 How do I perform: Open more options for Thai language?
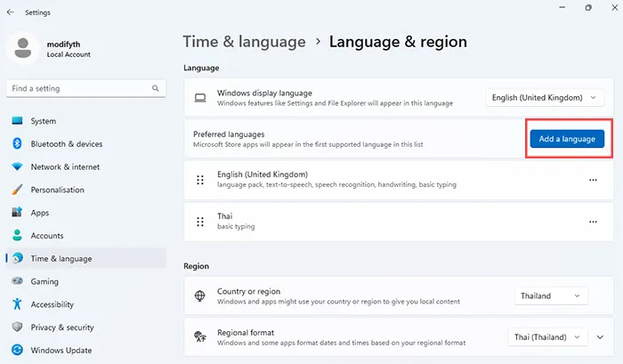coord(593,222)
